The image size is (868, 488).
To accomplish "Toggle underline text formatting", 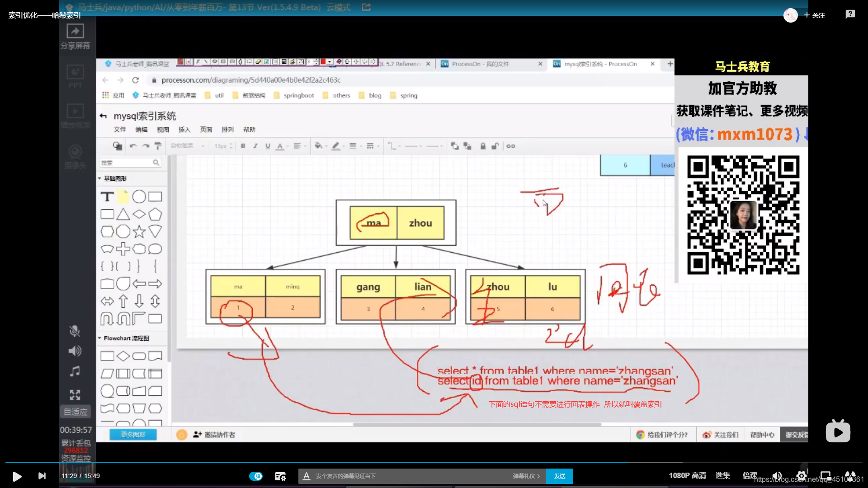I will pos(268,146).
